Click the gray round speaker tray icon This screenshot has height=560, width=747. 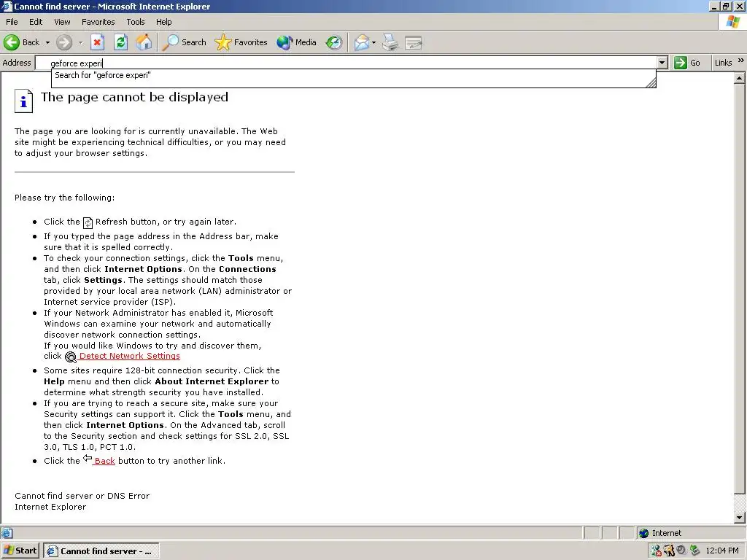682,550
